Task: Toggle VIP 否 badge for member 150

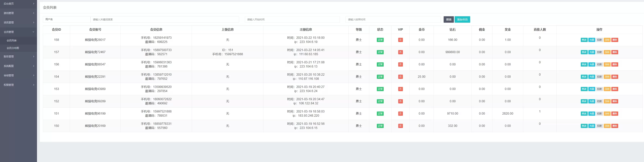Action: [400, 126]
